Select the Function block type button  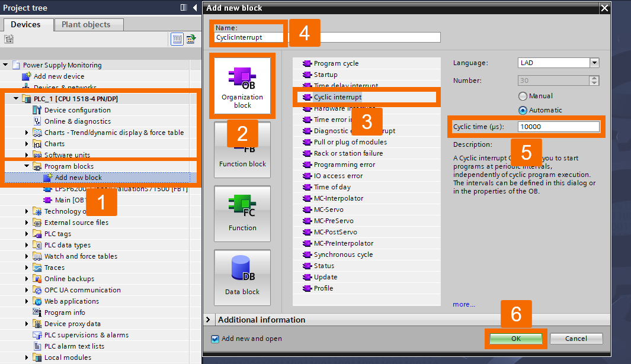pos(242,150)
